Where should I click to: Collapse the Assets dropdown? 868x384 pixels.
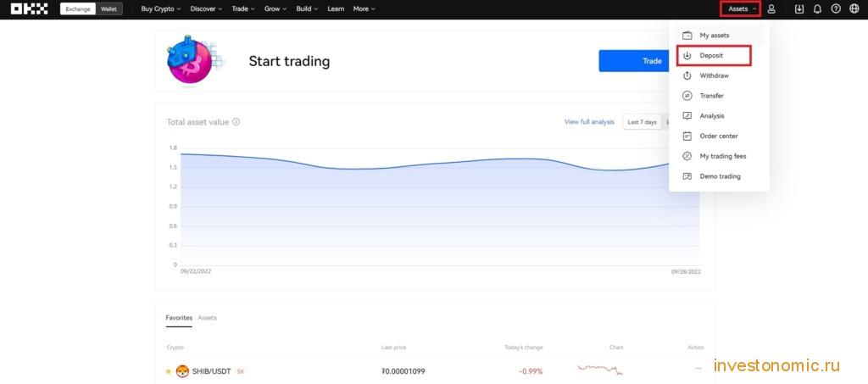point(742,8)
